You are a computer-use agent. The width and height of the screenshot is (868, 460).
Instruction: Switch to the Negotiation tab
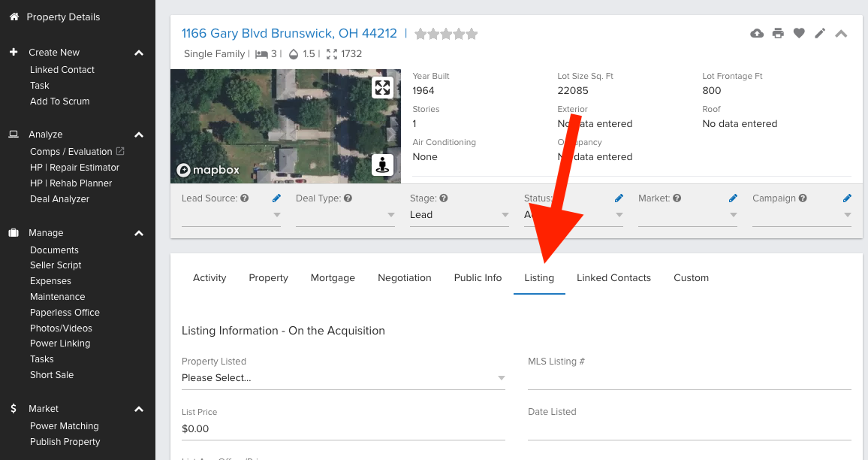click(405, 277)
